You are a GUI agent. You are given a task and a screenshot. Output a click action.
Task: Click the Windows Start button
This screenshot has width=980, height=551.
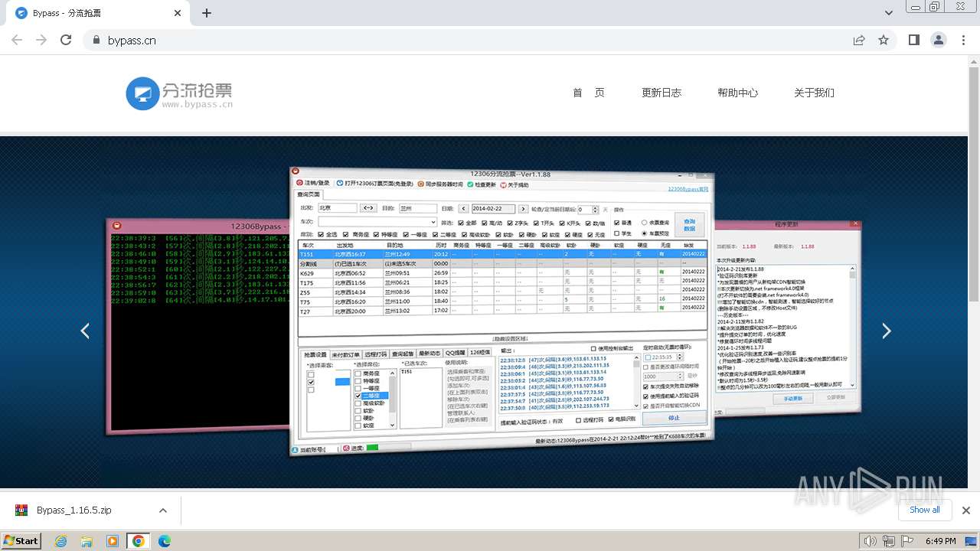(21, 541)
